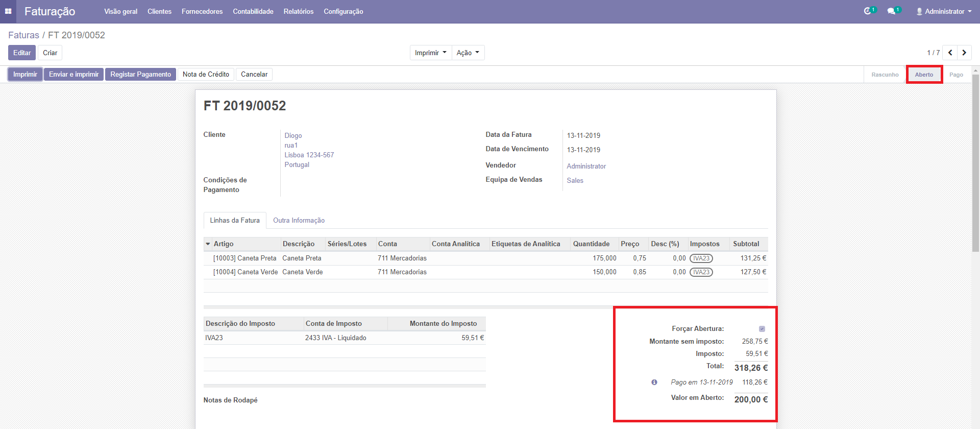This screenshot has width=980, height=429.
Task: Expand the Imprimir dropdown menu
Action: point(430,53)
